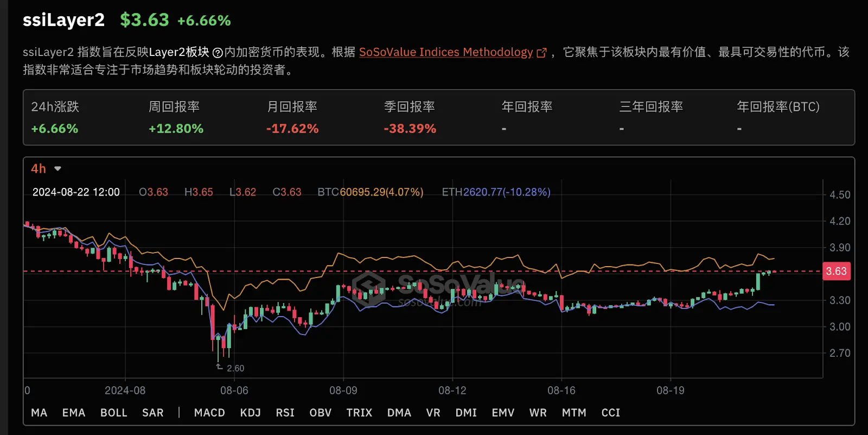The height and width of the screenshot is (435, 868).
Task: Select the VR indicator
Action: tap(433, 413)
